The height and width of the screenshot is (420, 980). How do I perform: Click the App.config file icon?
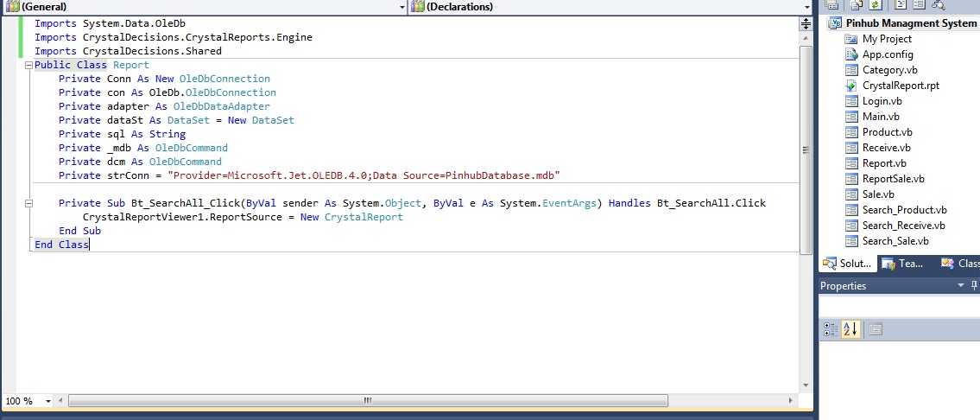(x=850, y=54)
